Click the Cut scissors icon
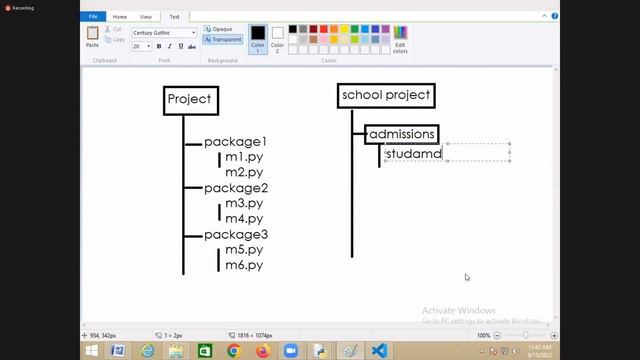The image size is (640, 360). [x=108, y=29]
